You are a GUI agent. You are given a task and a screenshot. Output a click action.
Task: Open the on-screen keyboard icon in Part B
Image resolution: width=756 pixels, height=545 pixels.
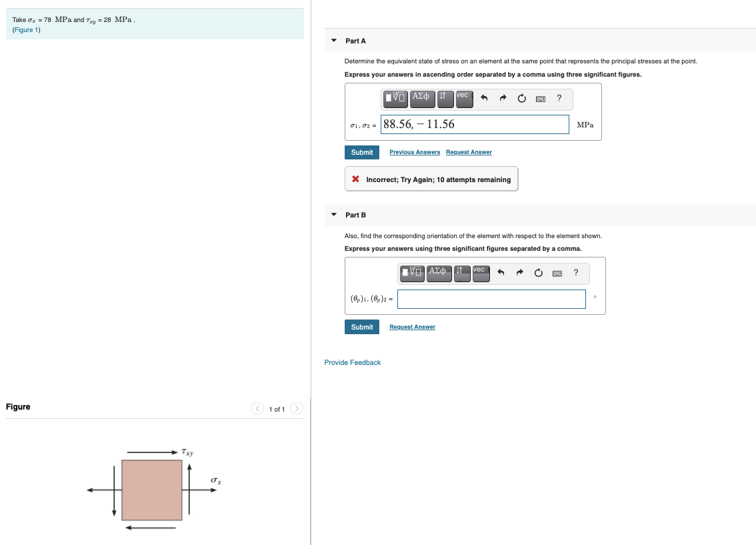coord(557,273)
